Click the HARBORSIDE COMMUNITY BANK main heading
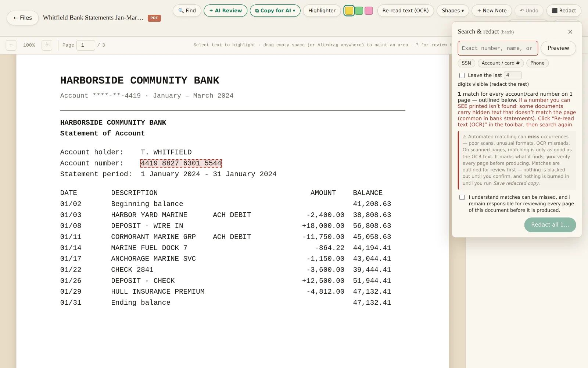Screen dimensions: 588x368 coord(140,80)
